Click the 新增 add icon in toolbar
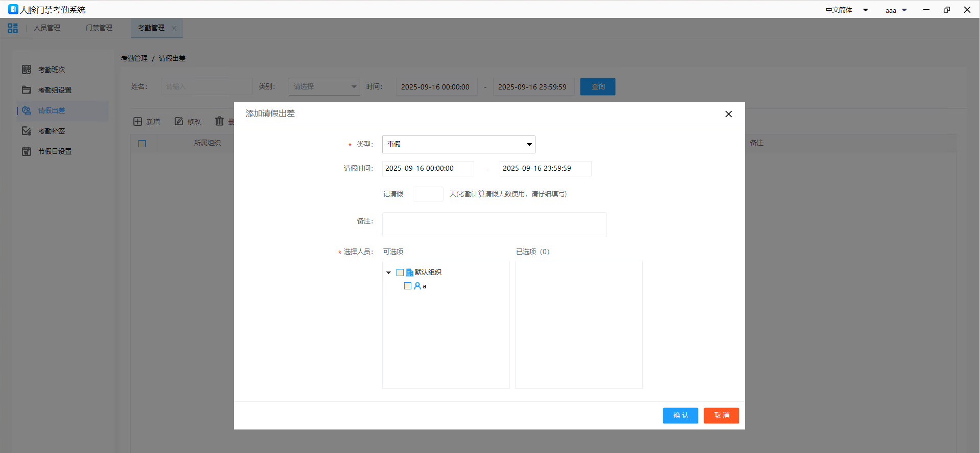Screen dimensions: 980x453 138,122
